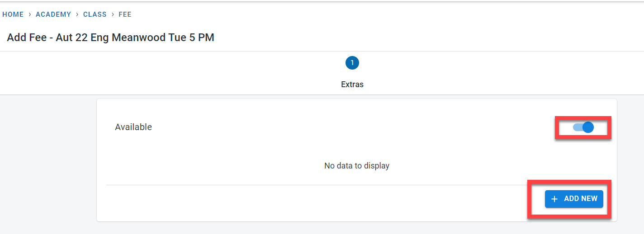Viewport: 644px width, 234px height.
Task: Click the chevron after HOME breadcrumb
Action: pos(30,14)
